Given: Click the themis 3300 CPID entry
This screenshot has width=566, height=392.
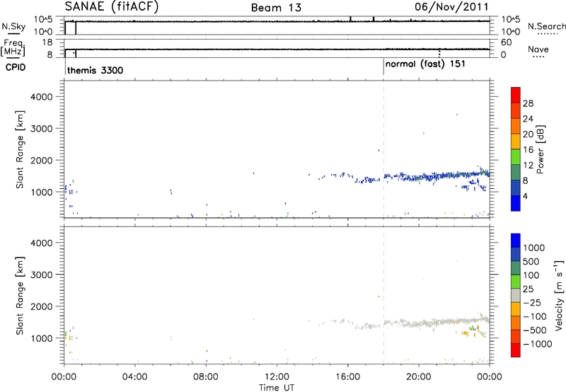Looking at the screenshot, I should point(96,70).
